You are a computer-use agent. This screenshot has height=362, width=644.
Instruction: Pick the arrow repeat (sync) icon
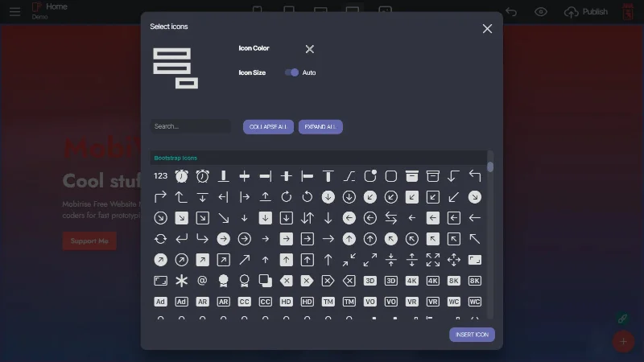[x=160, y=239]
